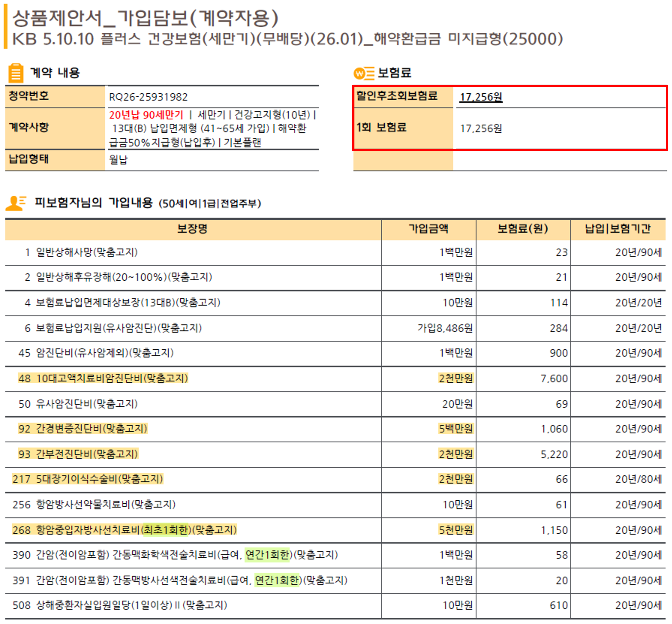
Task: Click the 900 premium for 암진단비(유사암제외)
Action: point(559,353)
